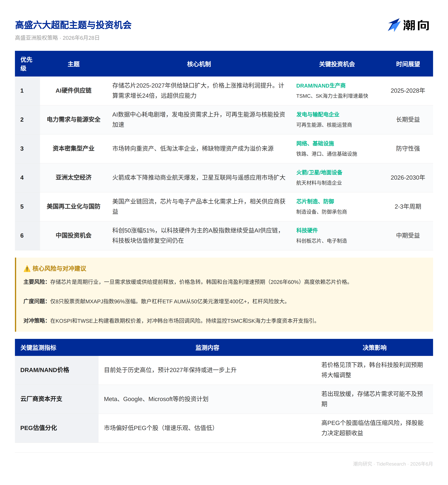The width and height of the screenshot is (448, 485).
Task: Click text TSMC、SK海力士盈利增速最快
Action: [x=332, y=96]
